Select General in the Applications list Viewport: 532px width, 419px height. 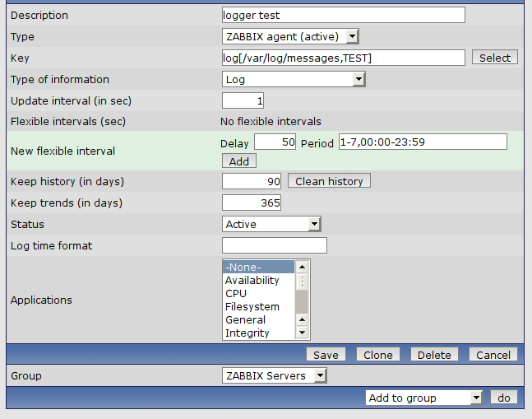tap(258, 320)
